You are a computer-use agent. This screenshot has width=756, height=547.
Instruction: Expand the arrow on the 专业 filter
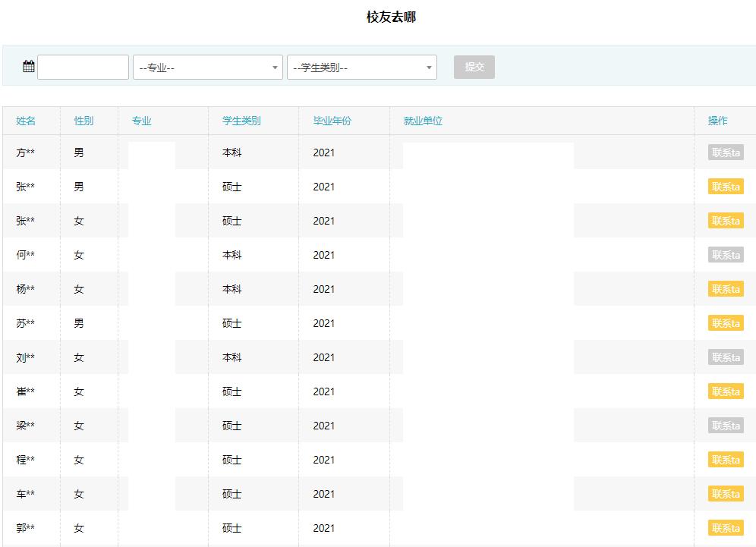pos(275,67)
